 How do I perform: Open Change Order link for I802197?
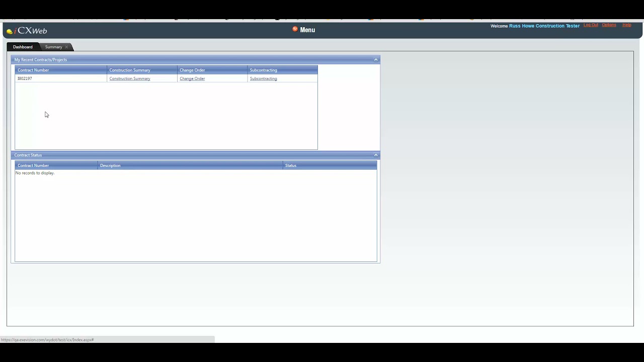point(192,78)
